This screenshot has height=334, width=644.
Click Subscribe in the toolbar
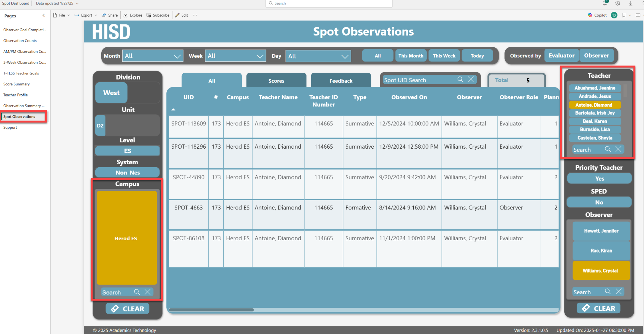click(158, 15)
